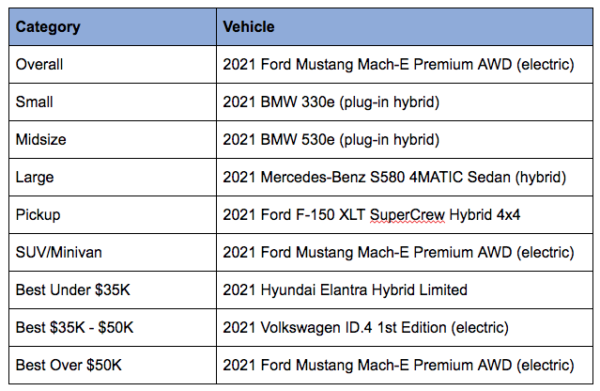The image size is (600, 391).
Task: Click the Vehicle header cell
Action: pyautogui.click(x=404, y=27)
